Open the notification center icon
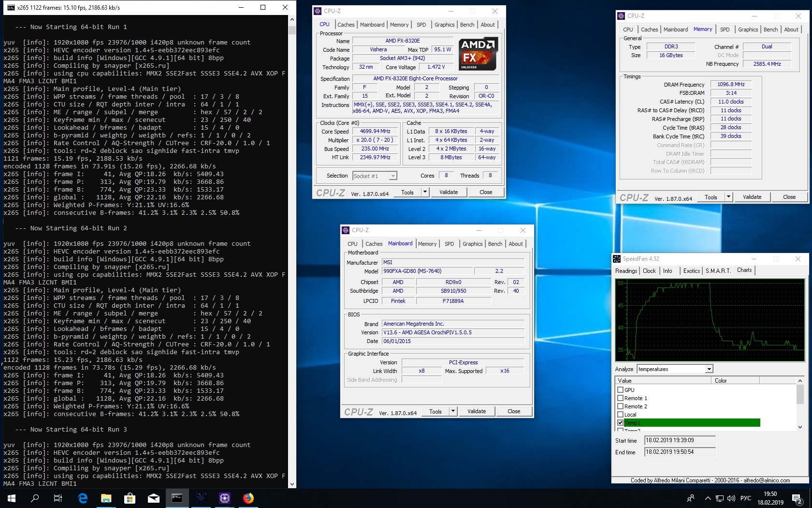This screenshot has width=812, height=508. point(797,498)
